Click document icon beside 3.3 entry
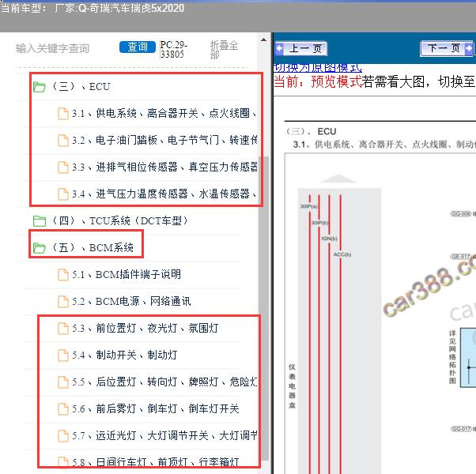Image resolution: width=476 pixels, height=474 pixels. (x=63, y=167)
